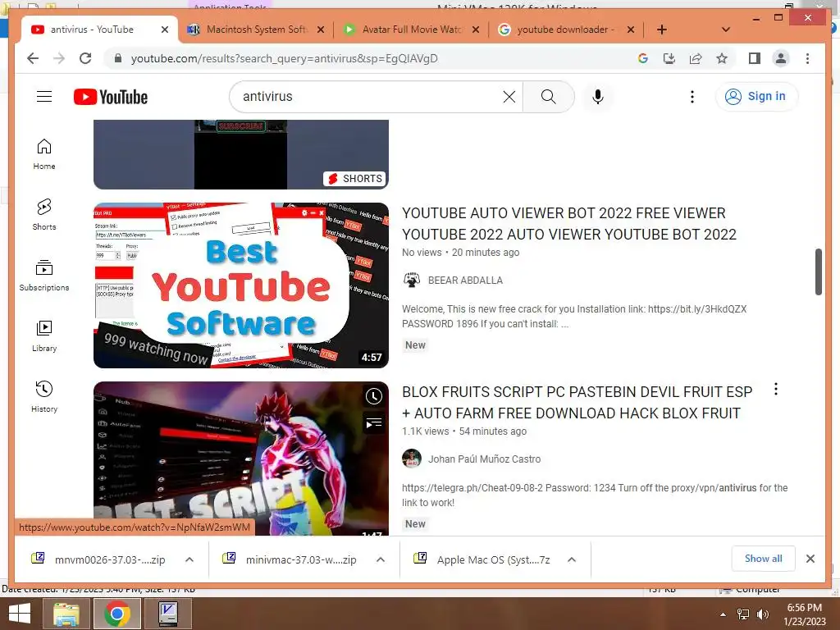The image size is (840, 630).
Task: Submit search with the magnifier button
Action: 548,97
